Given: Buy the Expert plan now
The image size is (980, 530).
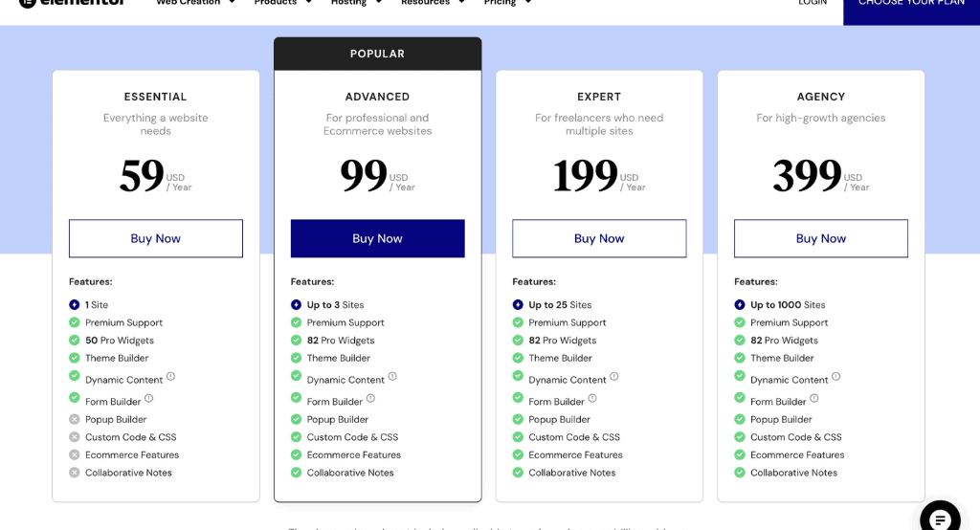Looking at the screenshot, I should [599, 238].
